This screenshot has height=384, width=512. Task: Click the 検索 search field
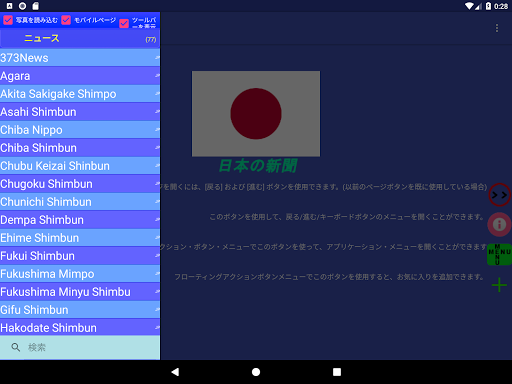[x=80, y=347]
